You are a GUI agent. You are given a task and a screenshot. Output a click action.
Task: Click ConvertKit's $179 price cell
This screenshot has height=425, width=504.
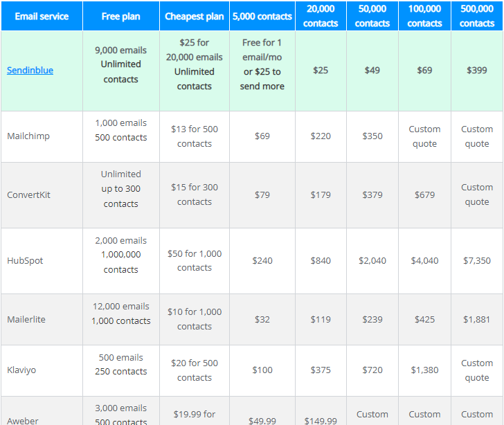tap(321, 195)
